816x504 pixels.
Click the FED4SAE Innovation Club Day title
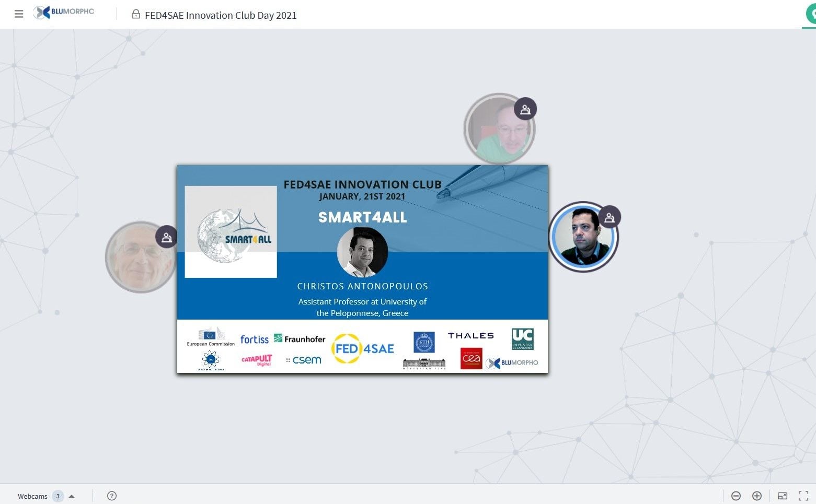[221, 15]
